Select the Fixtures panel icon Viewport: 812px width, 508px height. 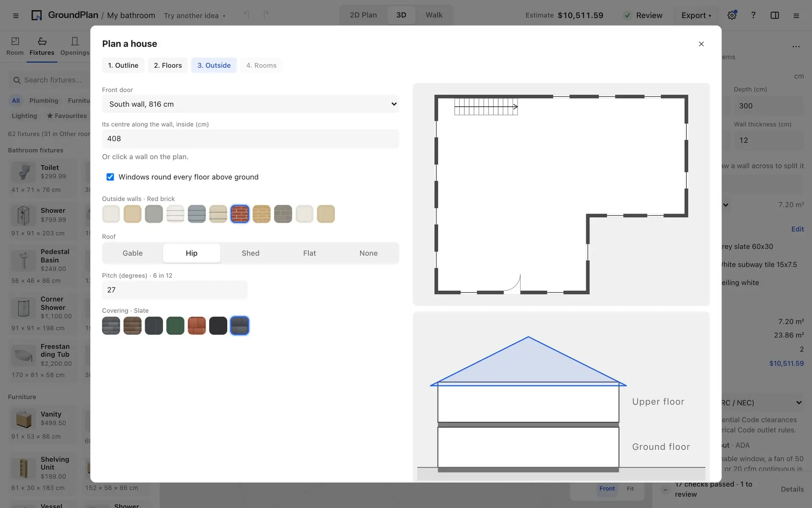click(42, 46)
